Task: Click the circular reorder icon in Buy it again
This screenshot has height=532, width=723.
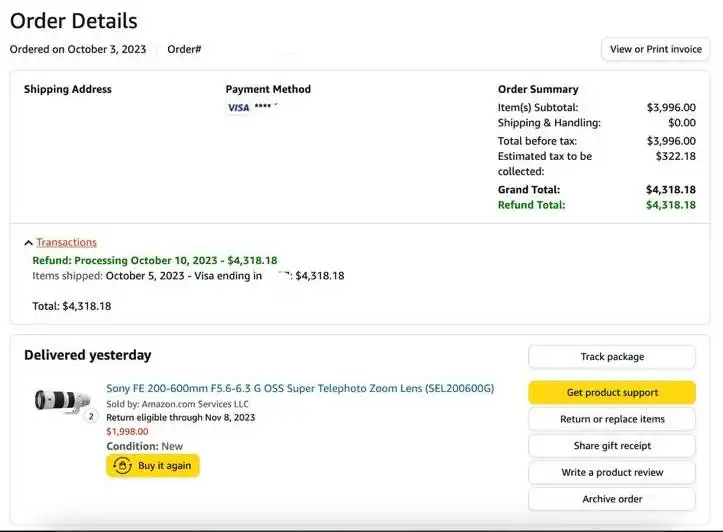Action: [122, 466]
